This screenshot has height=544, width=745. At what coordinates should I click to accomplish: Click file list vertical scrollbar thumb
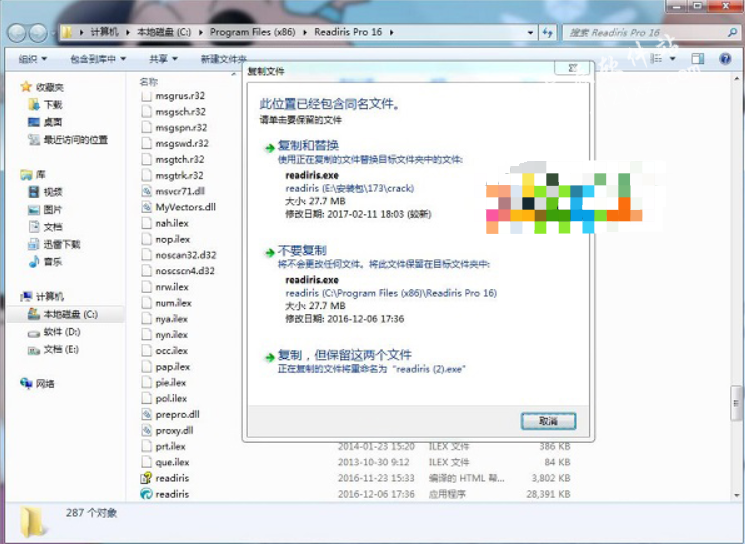pos(736,402)
